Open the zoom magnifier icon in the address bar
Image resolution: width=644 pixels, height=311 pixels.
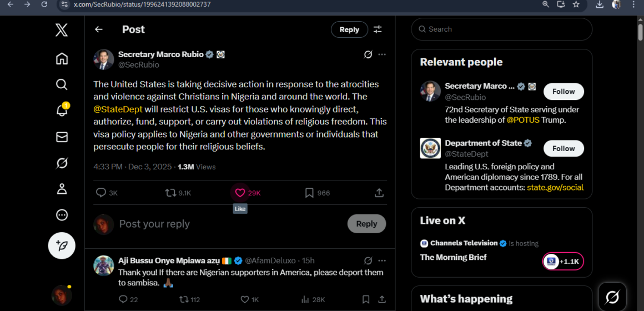[x=546, y=4]
